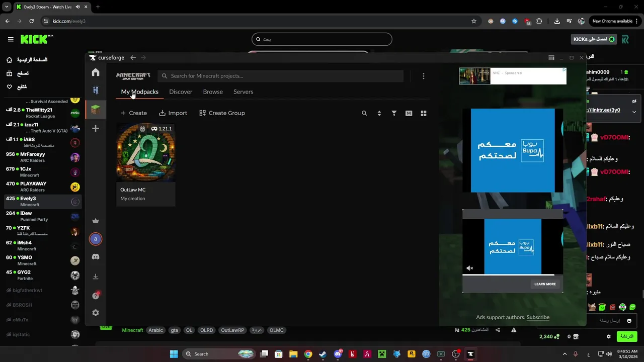Open Steam from the taskbar
Screen dimensions: 644x362
[x=323, y=354]
